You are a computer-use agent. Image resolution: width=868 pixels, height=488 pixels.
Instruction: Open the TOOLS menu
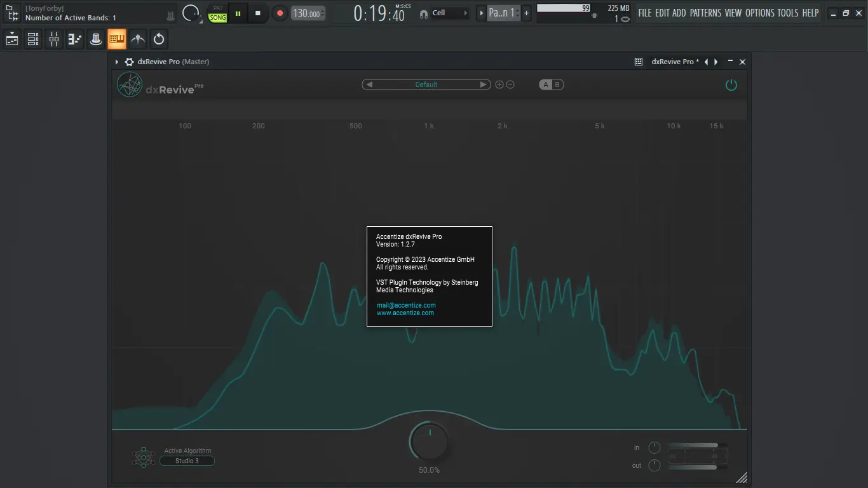788,13
